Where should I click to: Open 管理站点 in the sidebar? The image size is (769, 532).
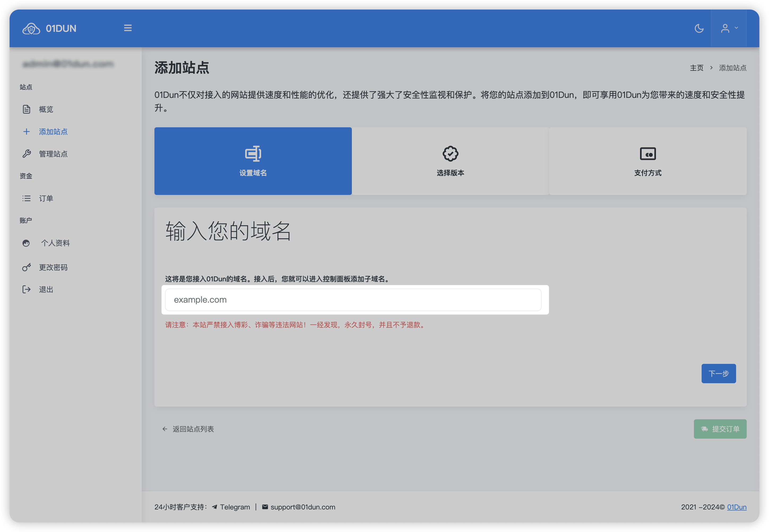(53, 154)
